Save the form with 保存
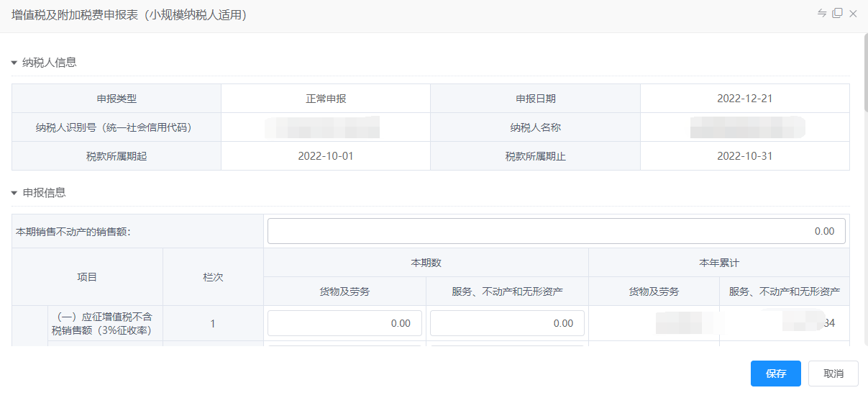Viewport: 868px width, 398px height. [776, 374]
